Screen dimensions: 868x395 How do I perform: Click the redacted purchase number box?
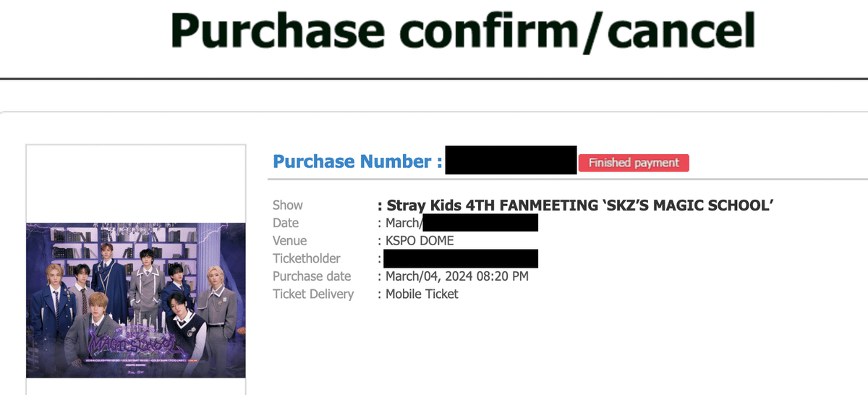tap(511, 160)
